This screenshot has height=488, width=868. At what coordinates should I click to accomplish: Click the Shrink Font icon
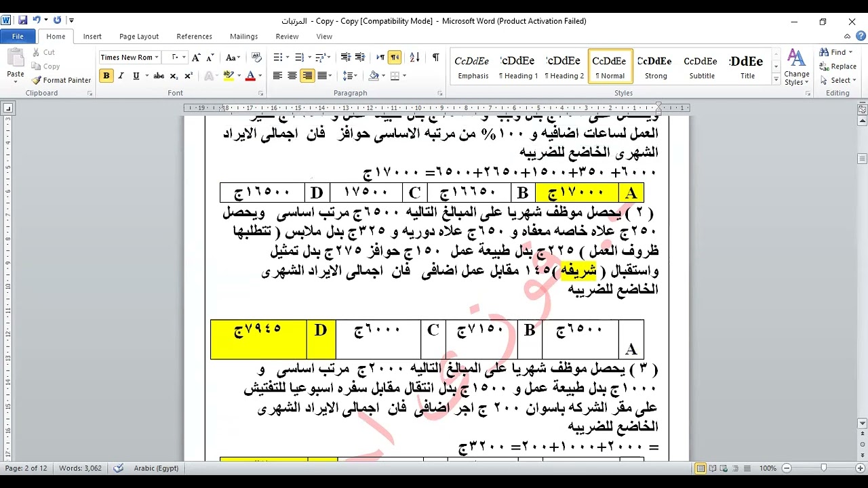tap(210, 58)
